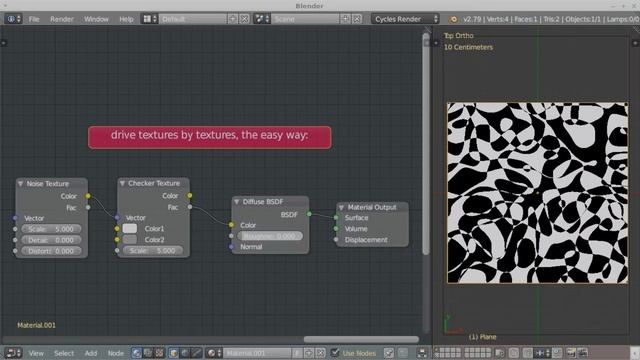This screenshot has width=640, height=360.
Task: Delete the Default screen layout
Action: pyautogui.click(x=244, y=19)
